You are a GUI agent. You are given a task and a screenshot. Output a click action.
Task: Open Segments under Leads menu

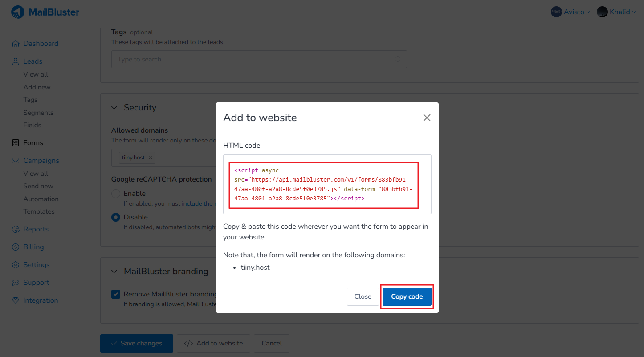[x=38, y=113]
